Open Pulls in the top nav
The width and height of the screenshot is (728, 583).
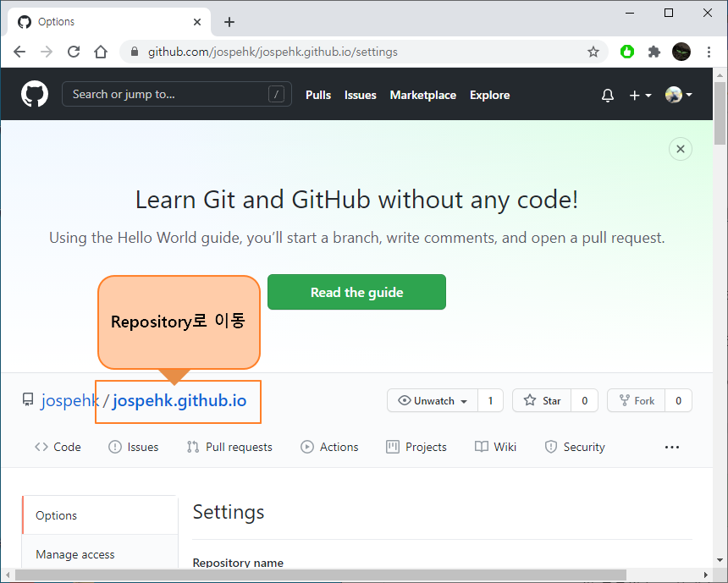coord(318,95)
